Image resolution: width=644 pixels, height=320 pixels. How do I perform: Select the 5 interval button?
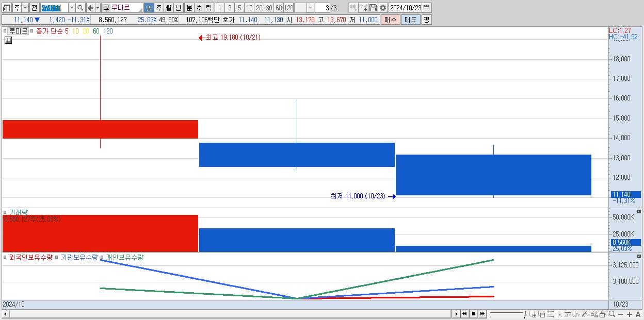pyautogui.click(x=239, y=8)
